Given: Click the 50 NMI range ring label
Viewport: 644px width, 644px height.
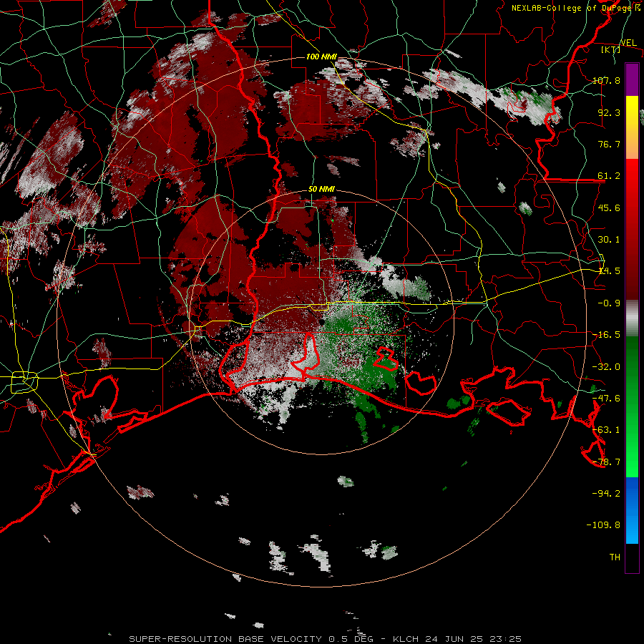Looking at the screenshot, I should click(x=321, y=190).
